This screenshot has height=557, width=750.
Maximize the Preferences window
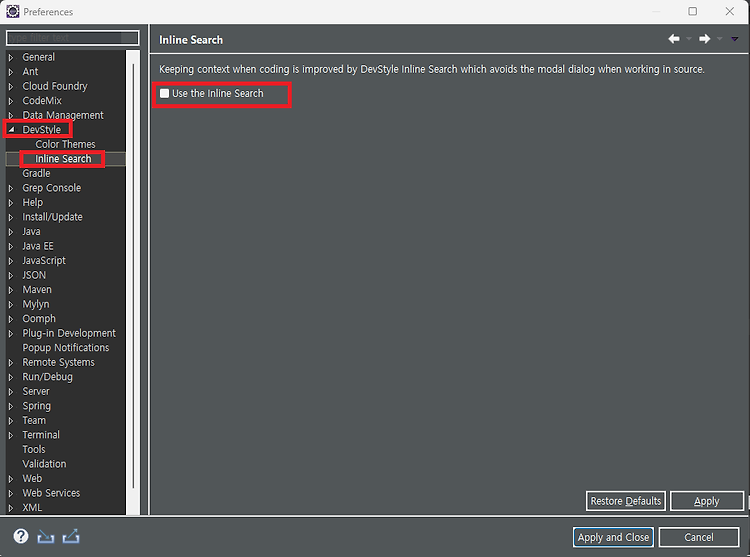click(692, 11)
